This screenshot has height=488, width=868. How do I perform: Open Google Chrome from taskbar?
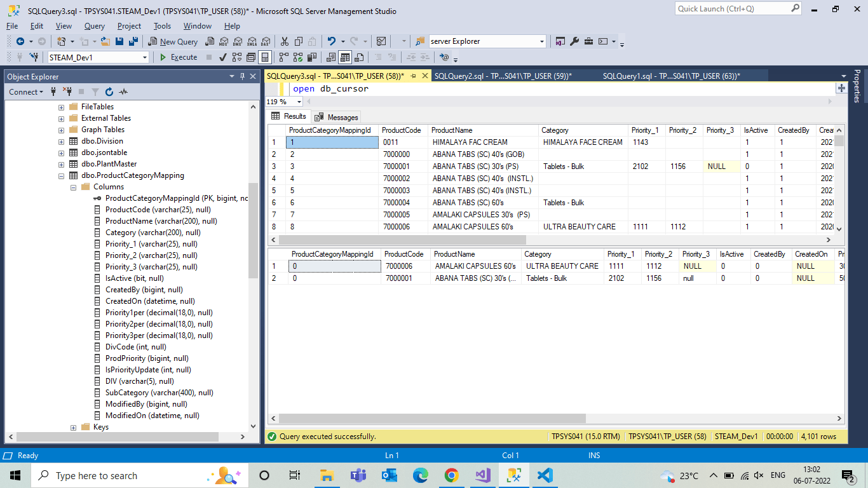click(x=451, y=475)
